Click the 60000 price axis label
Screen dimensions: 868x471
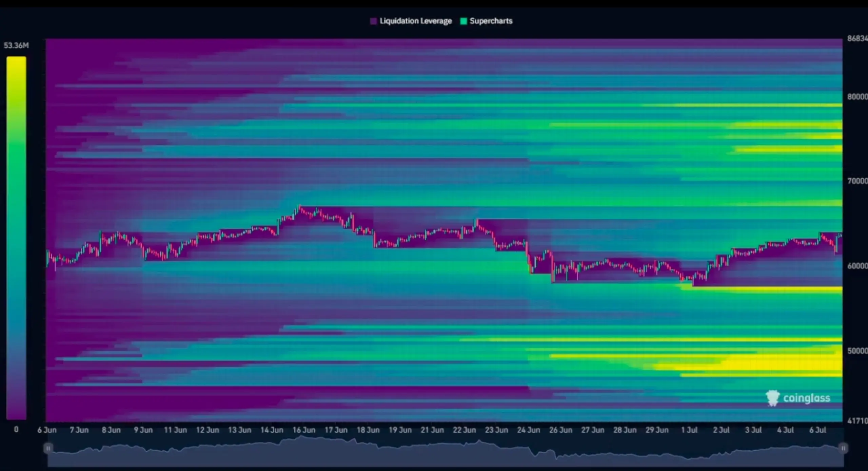pyautogui.click(x=857, y=266)
